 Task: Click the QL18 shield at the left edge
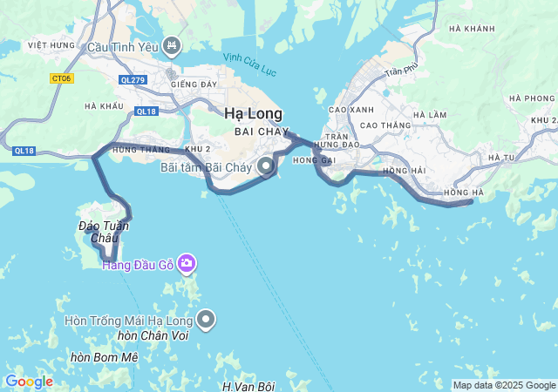[x=24, y=151]
